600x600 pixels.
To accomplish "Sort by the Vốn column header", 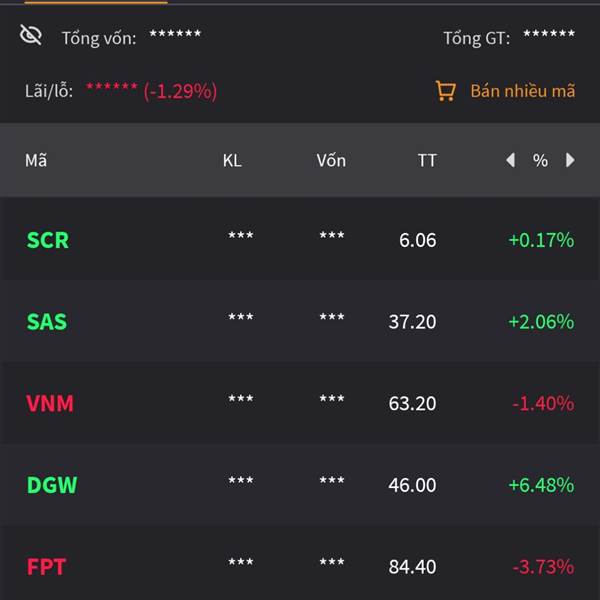I will [331, 160].
